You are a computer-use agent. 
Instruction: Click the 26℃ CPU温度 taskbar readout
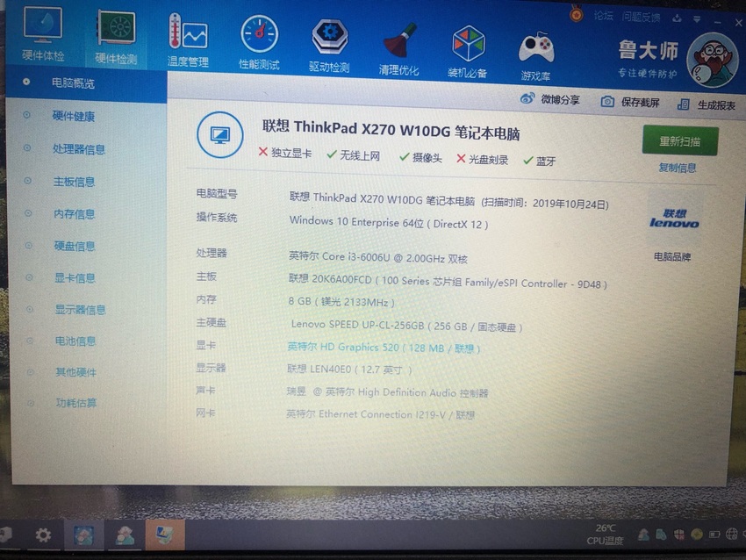tap(605, 535)
